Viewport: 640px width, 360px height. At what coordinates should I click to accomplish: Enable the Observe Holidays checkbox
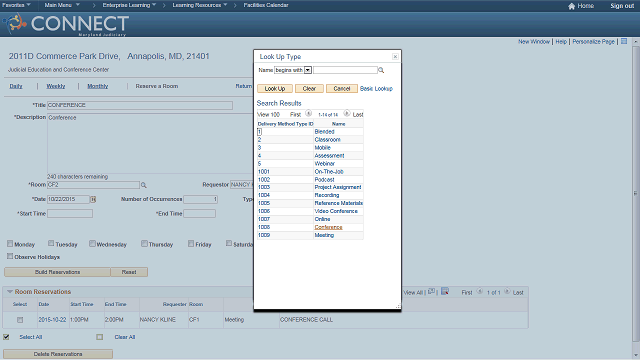pyautogui.click(x=10, y=256)
